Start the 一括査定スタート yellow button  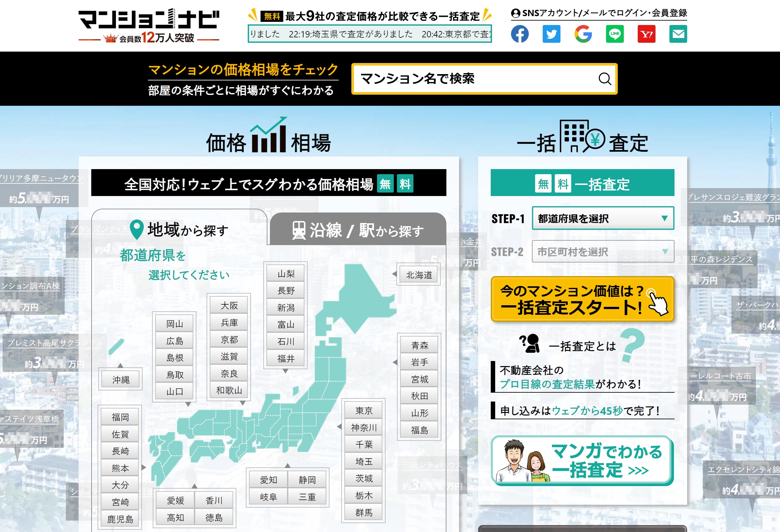tap(582, 299)
